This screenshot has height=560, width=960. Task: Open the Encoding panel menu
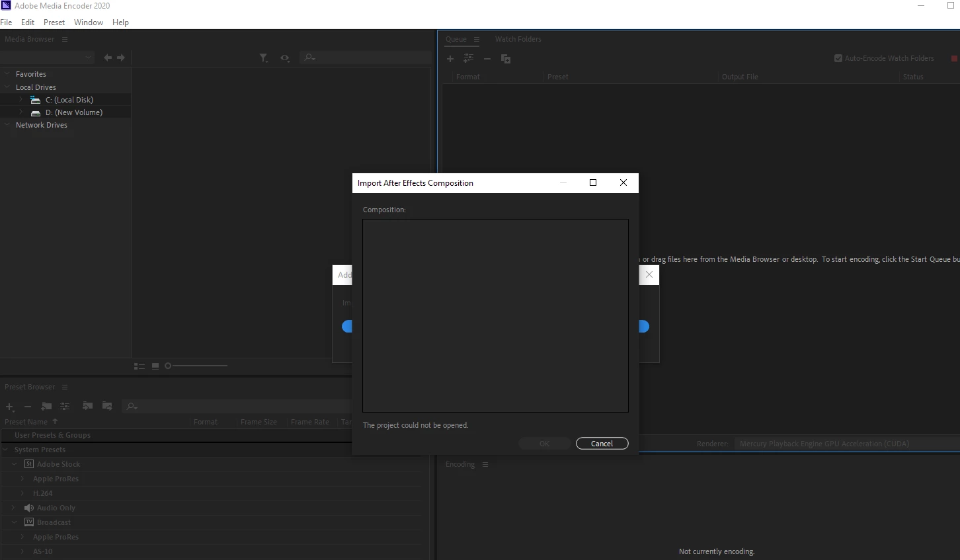coord(485,464)
